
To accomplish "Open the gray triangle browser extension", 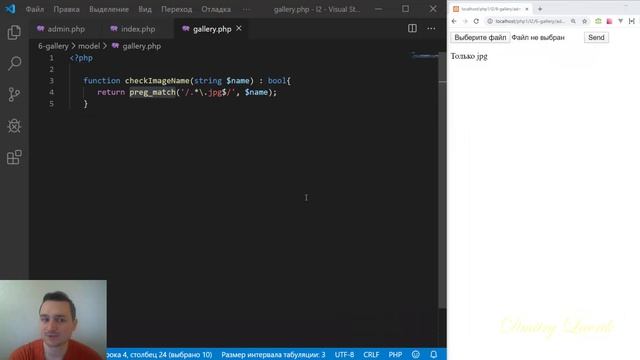I will point(620,21).
